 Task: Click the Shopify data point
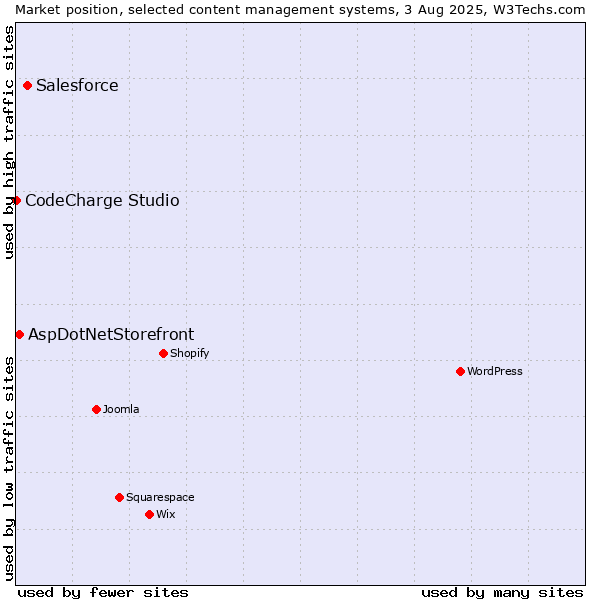point(163,354)
